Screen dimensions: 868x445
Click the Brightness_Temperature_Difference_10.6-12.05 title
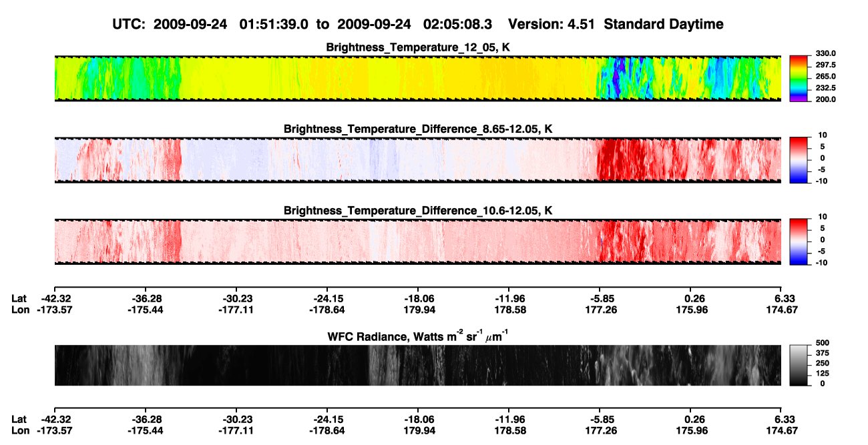(418, 211)
